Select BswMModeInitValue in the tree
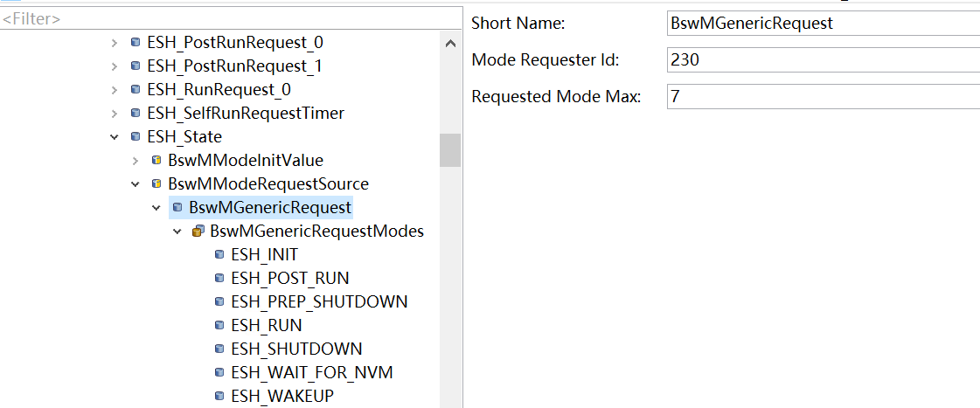980x408 pixels. point(246,160)
